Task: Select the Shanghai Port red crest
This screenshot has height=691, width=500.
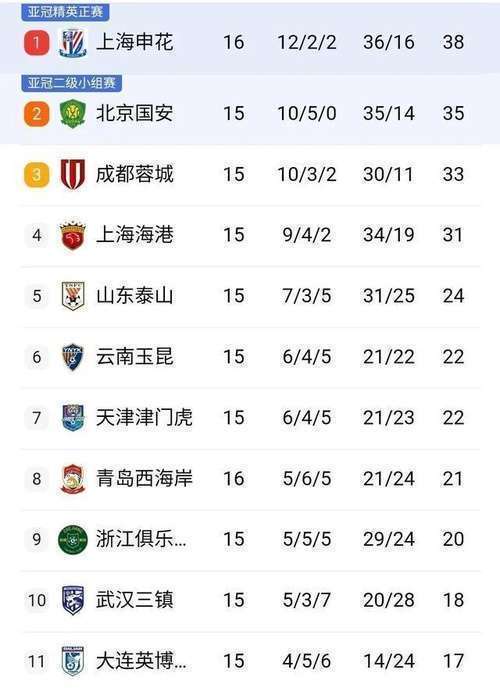Action: tap(73, 235)
